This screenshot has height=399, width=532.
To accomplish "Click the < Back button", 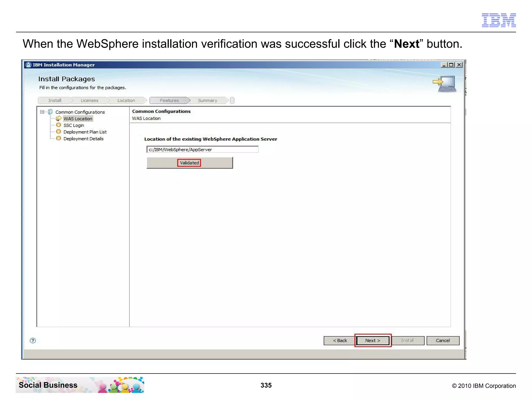I will (x=340, y=340).
